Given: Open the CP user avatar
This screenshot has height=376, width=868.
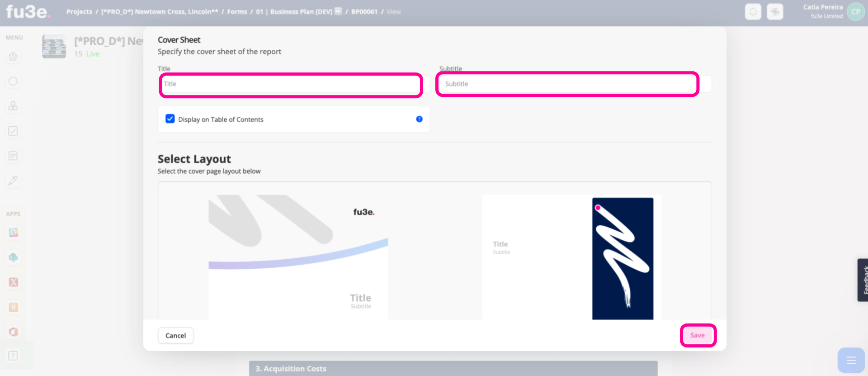Looking at the screenshot, I should coord(855,12).
